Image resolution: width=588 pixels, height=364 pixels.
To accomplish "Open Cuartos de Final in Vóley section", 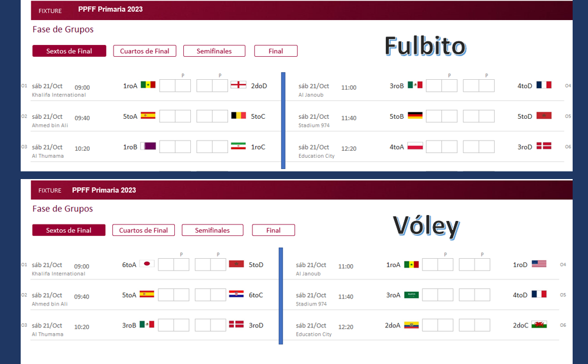I will coord(143,230).
